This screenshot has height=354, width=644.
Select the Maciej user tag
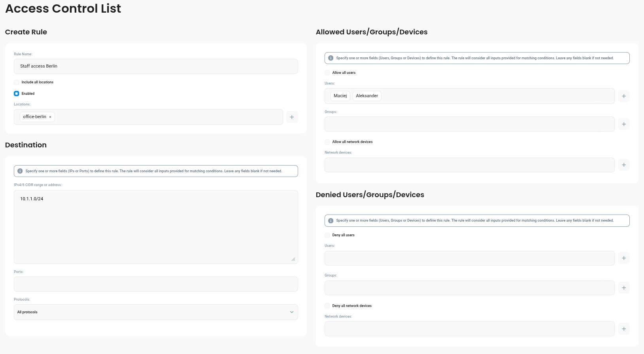pos(340,96)
